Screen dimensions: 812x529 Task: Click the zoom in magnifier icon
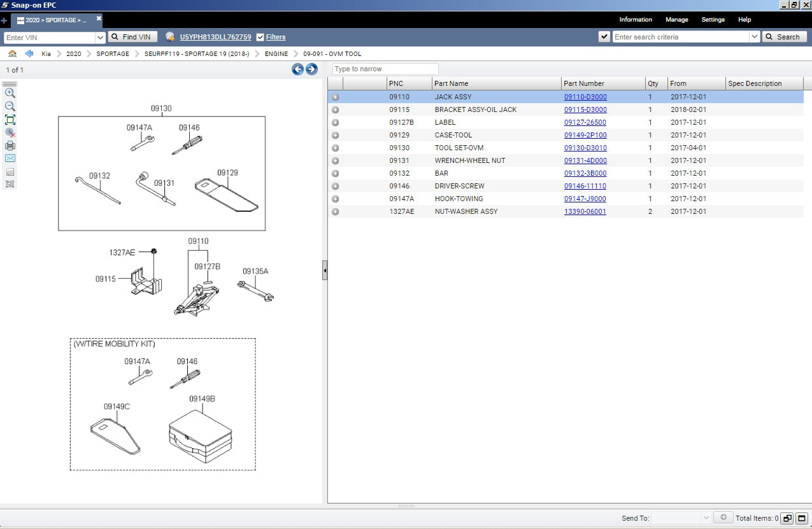coord(10,93)
